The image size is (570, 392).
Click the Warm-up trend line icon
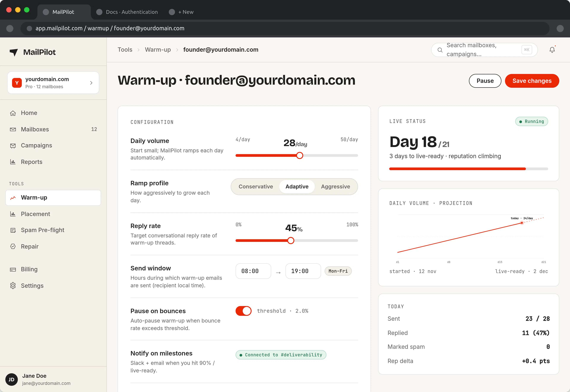coord(13,198)
